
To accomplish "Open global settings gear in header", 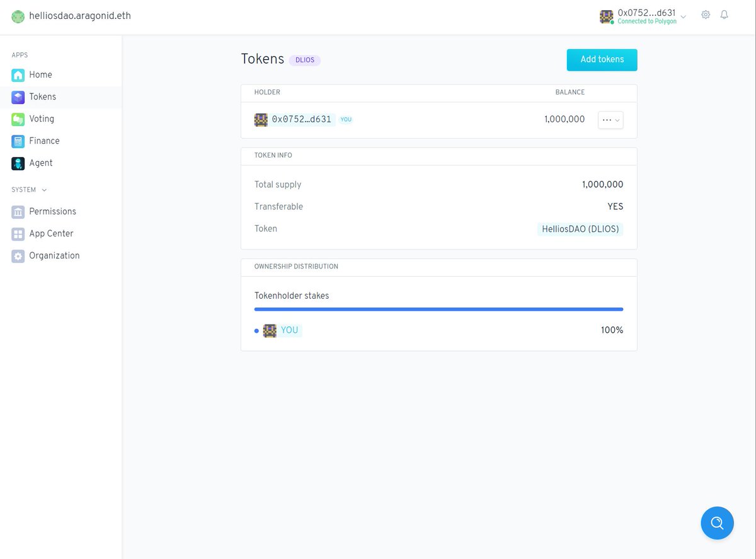I will coord(706,14).
